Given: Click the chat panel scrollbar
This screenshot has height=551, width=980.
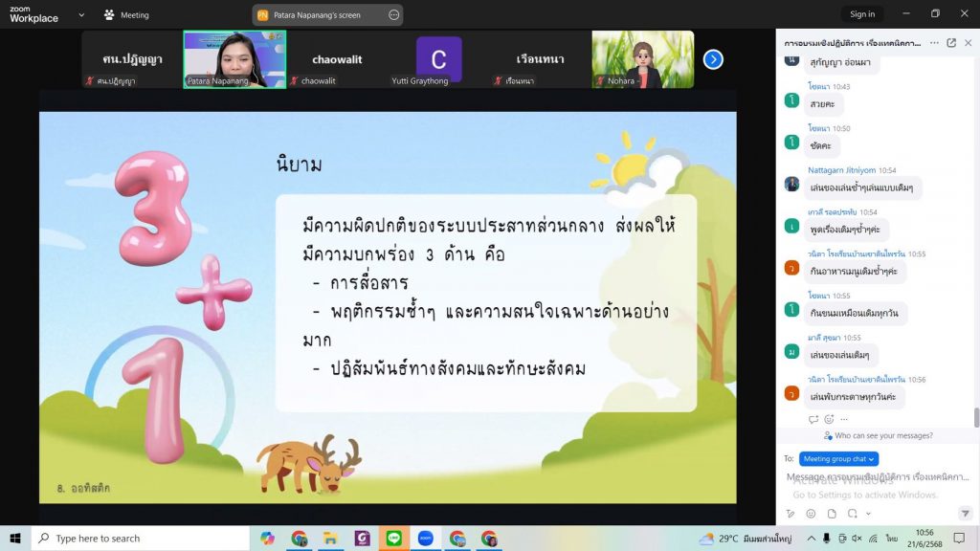Looking at the screenshot, I should 976,417.
